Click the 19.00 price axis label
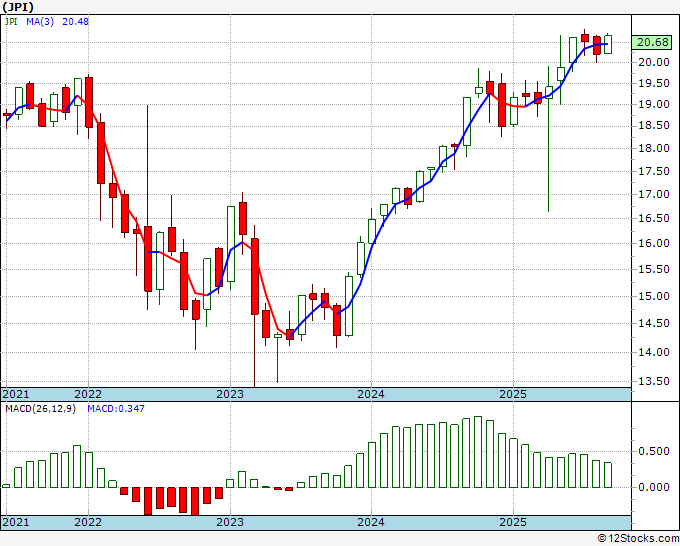This screenshot has height=546, width=680. (654, 104)
